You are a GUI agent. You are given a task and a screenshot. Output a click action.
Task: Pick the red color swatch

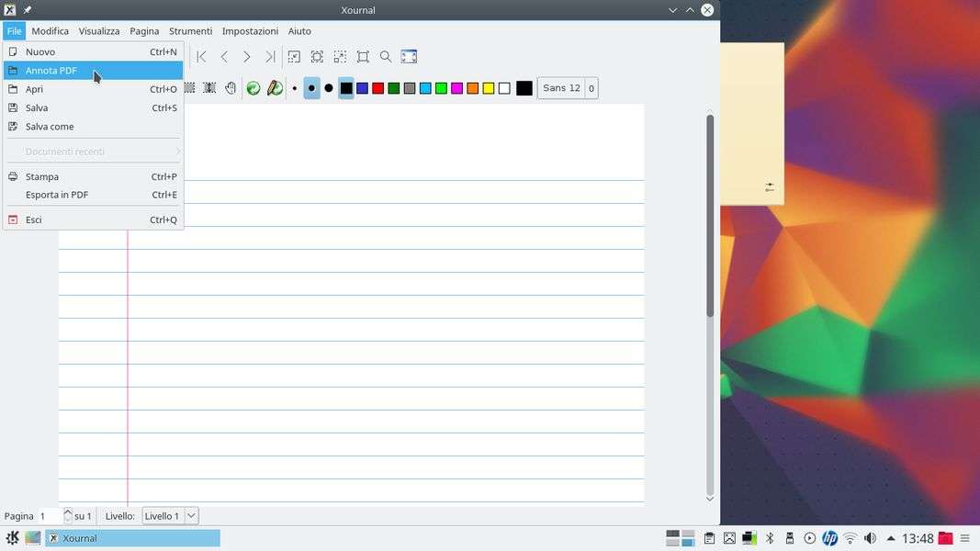click(377, 88)
